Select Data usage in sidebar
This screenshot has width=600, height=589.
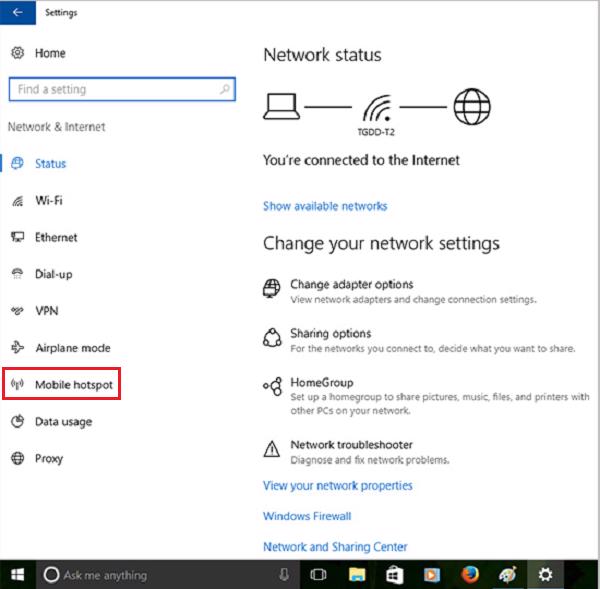coord(62,422)
